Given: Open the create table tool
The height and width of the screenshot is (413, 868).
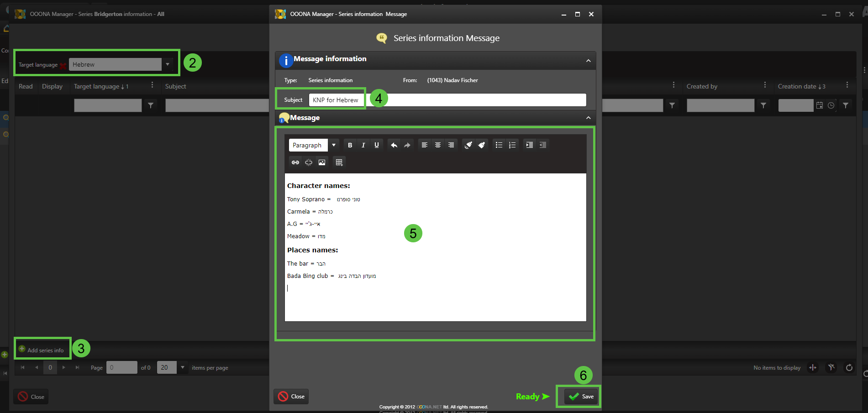Looking at the screenshot, I should [339, 162].
